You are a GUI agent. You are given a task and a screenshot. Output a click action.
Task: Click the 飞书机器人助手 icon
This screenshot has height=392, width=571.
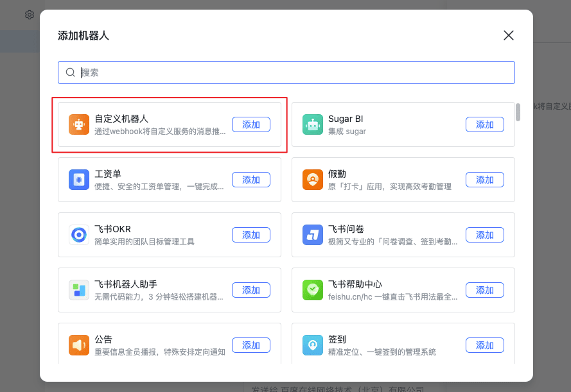(x=79, y=290)
